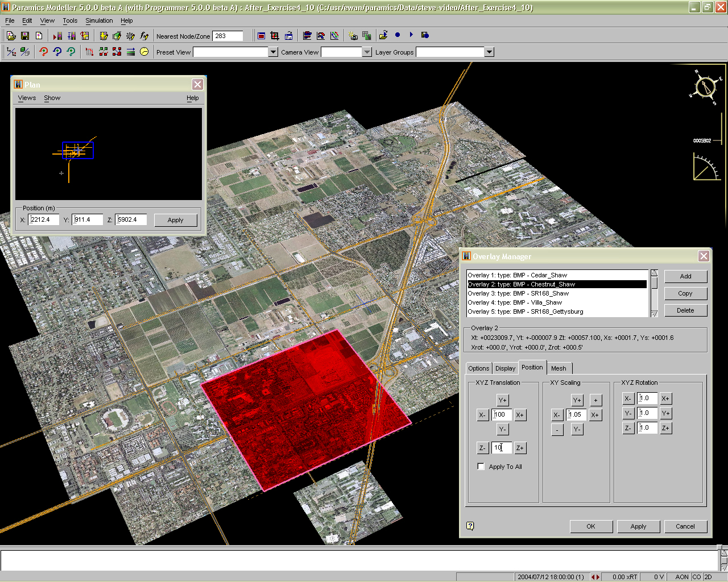
Task: Switch to the Mesh tab
Action: (559, 368)
